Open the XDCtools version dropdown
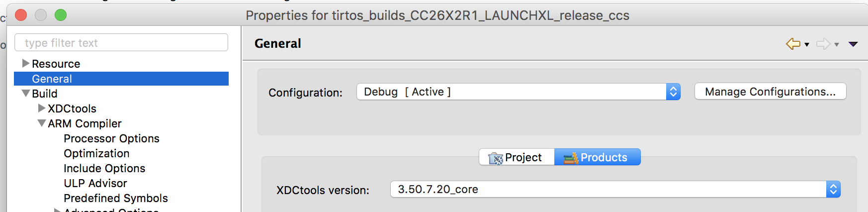This screenshot has width=868, height=212. click(615, 189)
